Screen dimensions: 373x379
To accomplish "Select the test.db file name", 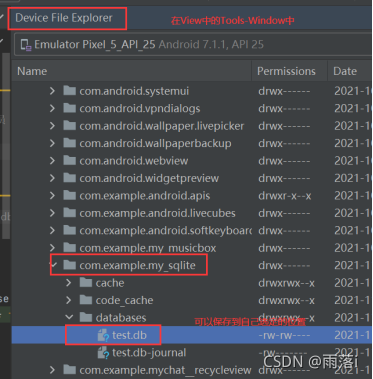I will click(x=129, y=335).
